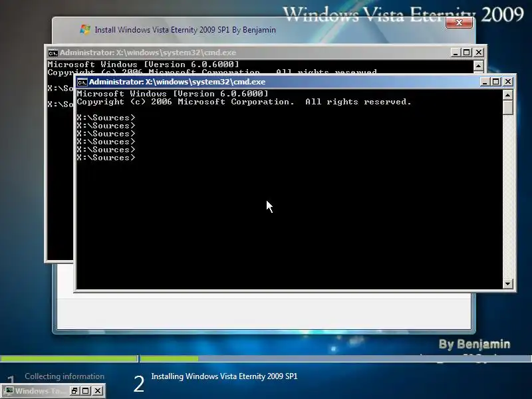Close the Install Windows Vista Eternity dialog
Screen dimensions: 532x399
(x=459, y=23)
